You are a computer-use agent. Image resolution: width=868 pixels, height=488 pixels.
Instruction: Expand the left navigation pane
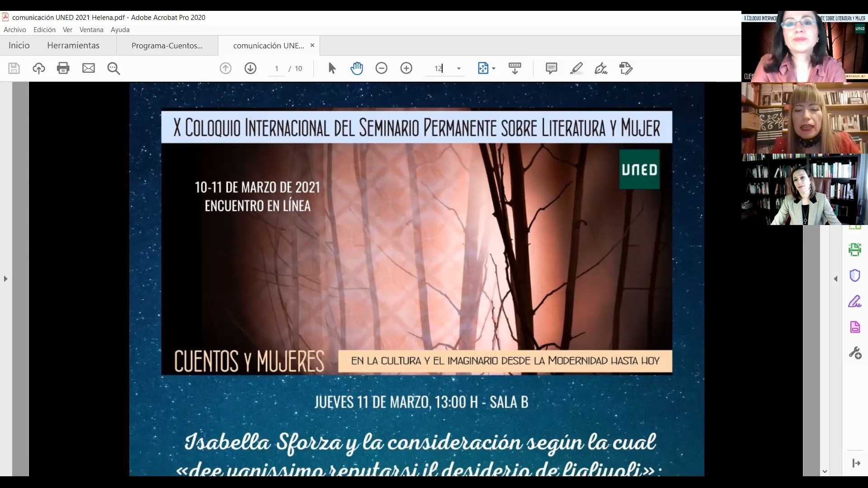5,279
